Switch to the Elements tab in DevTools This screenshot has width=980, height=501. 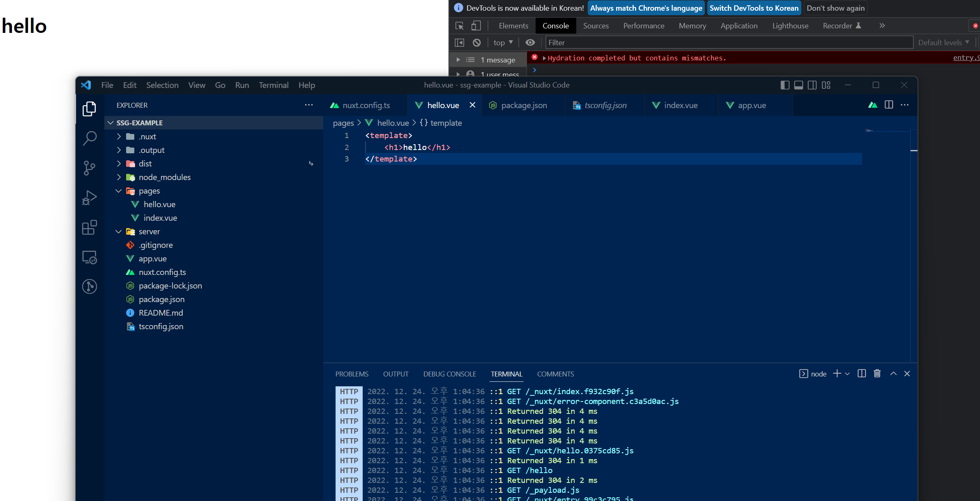point(513,26)
